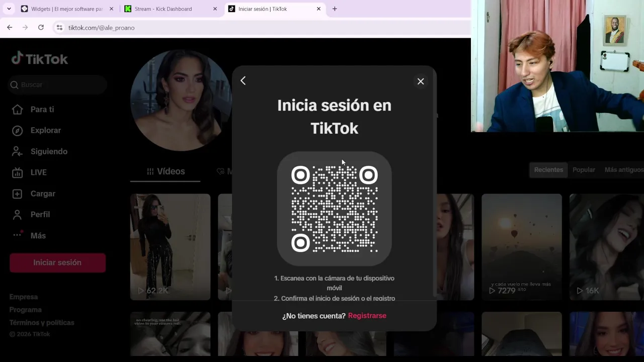The height and width of the screenshot is (362, 644).
Task: Click the Más three-dots icon
Action: click(17, 235)
